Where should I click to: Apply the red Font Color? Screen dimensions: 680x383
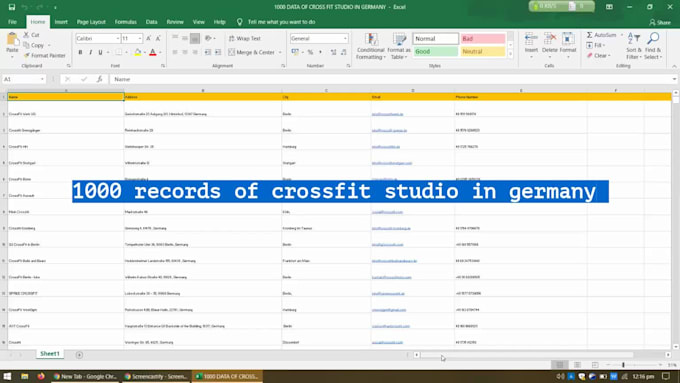click(x=153, y=52)
